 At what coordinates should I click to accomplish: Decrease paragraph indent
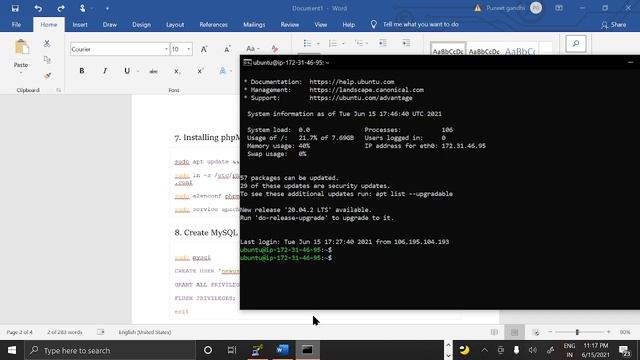[x=382, y=43]
